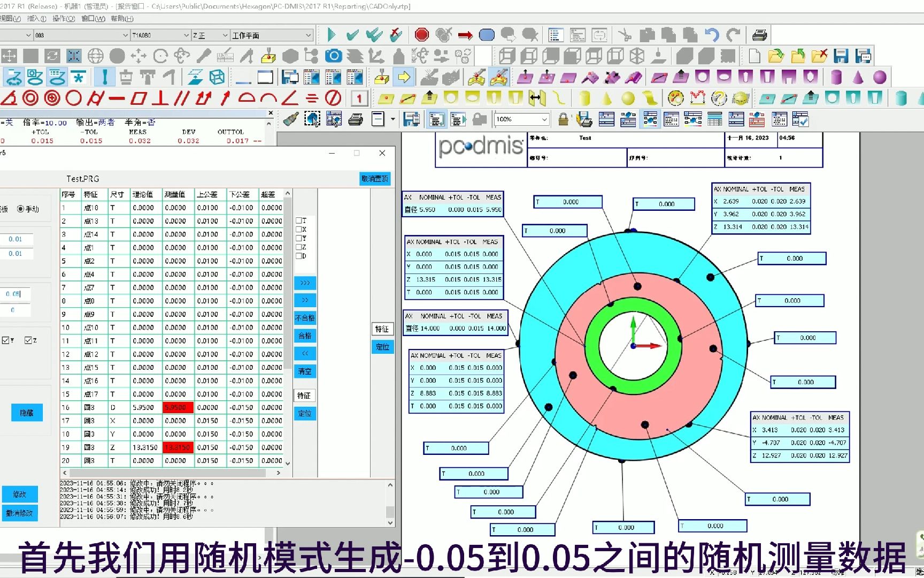Click the red stop octagon icon

tap(422, 35)
